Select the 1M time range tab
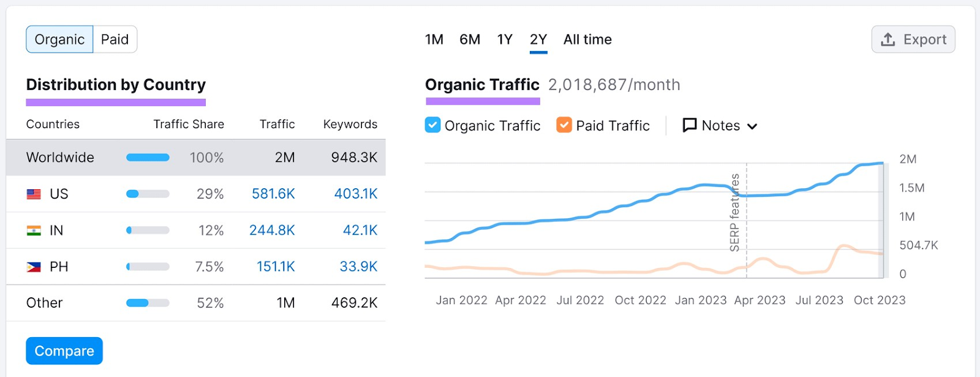This screenshot has height=377, width=980. [x=434, y=40]
